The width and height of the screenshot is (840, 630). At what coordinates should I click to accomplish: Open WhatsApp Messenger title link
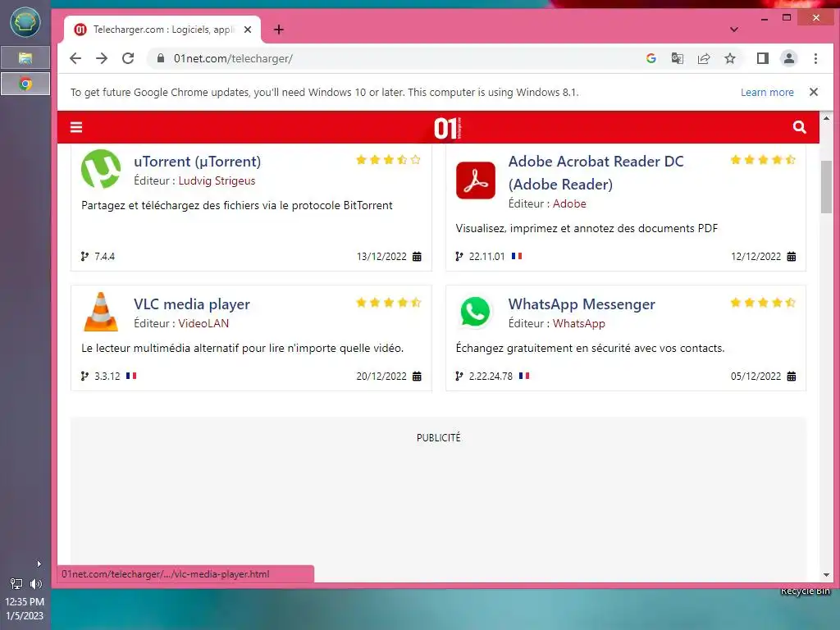(582, 304)
